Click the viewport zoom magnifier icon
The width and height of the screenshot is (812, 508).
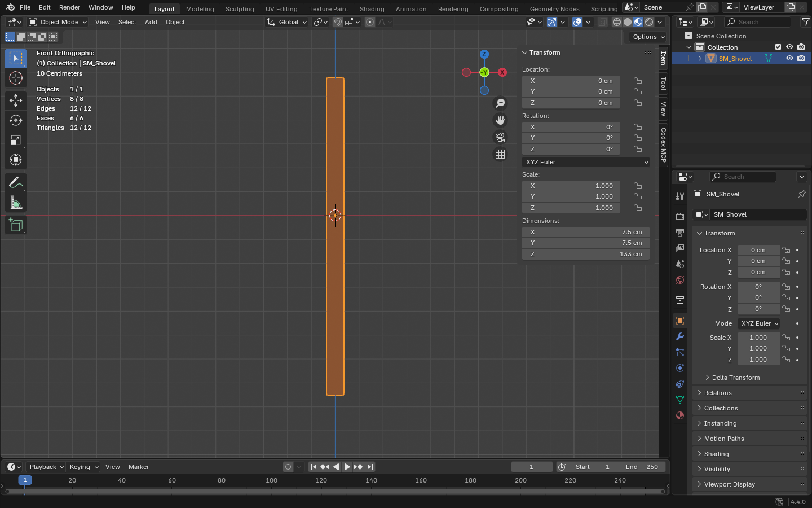(x=500, y=103)
